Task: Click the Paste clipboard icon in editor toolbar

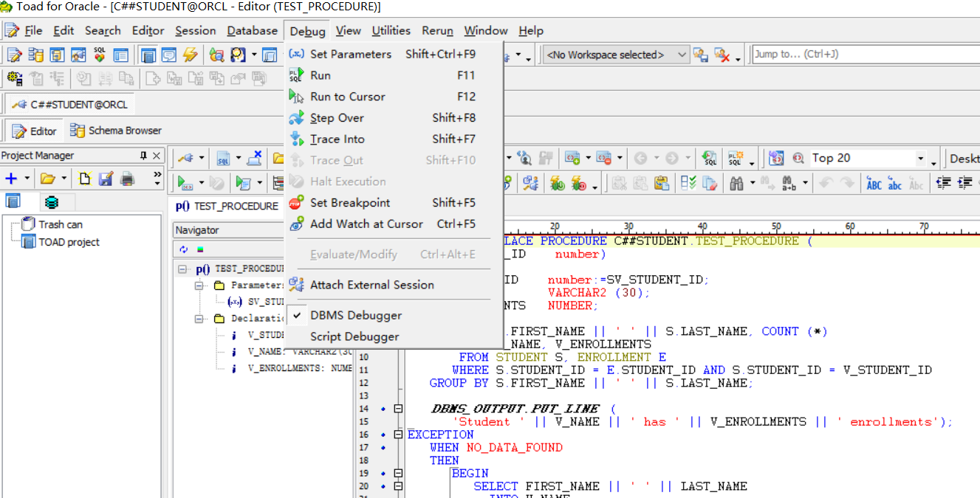Action: pyautogui.click(x=662, y=183)
